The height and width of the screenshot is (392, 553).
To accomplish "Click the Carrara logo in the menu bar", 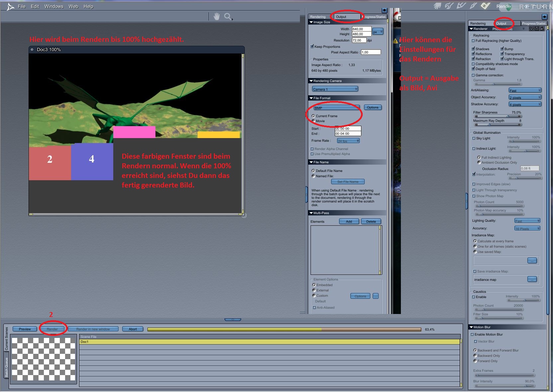I will (10, 6).
